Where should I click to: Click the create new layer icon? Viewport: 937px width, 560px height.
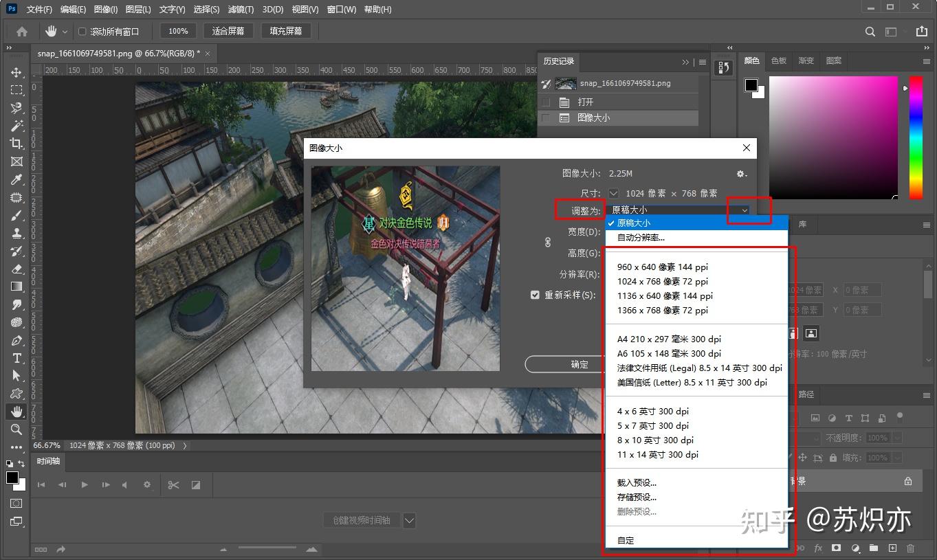(892, 548)
